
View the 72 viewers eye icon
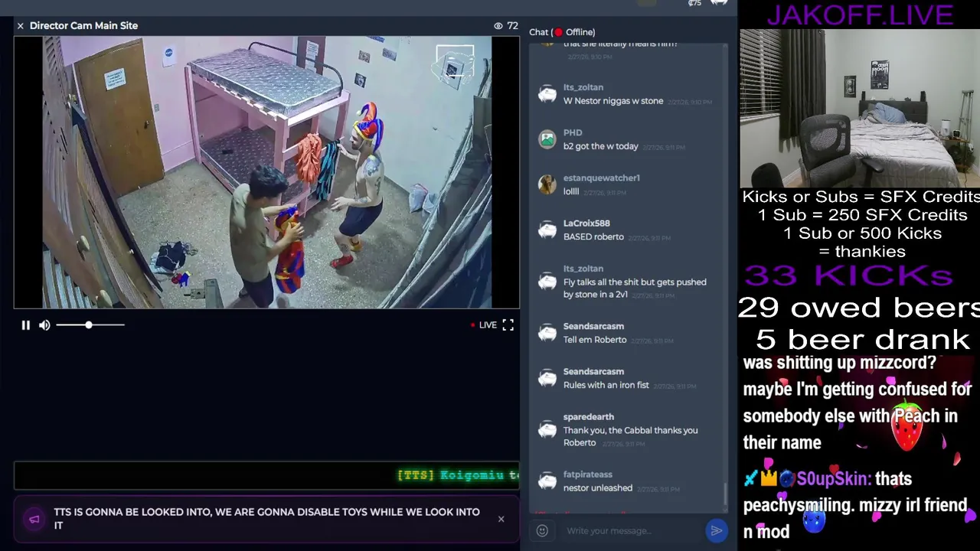(x=498, y=26)
